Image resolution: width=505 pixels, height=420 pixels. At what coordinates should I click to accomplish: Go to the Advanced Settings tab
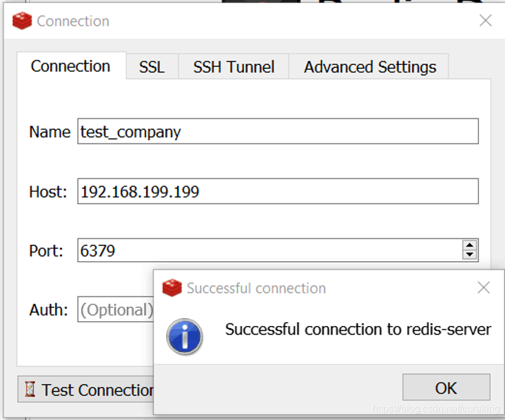tap(369, 67)
